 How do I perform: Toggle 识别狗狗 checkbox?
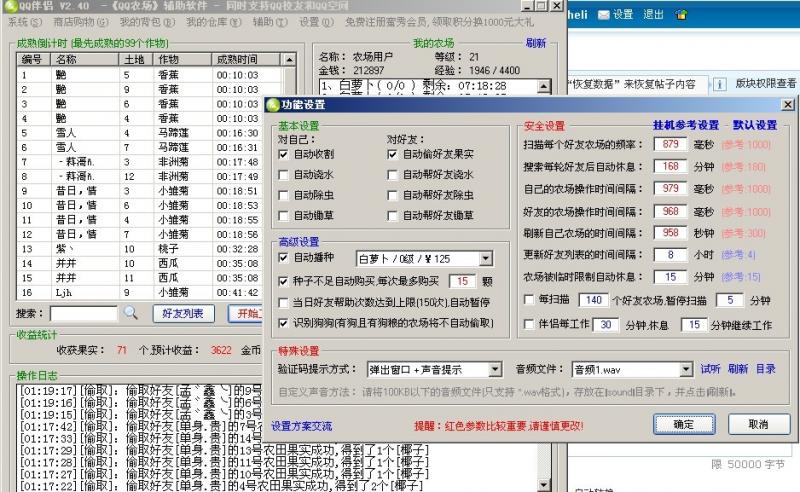click(x=284, y=323)
